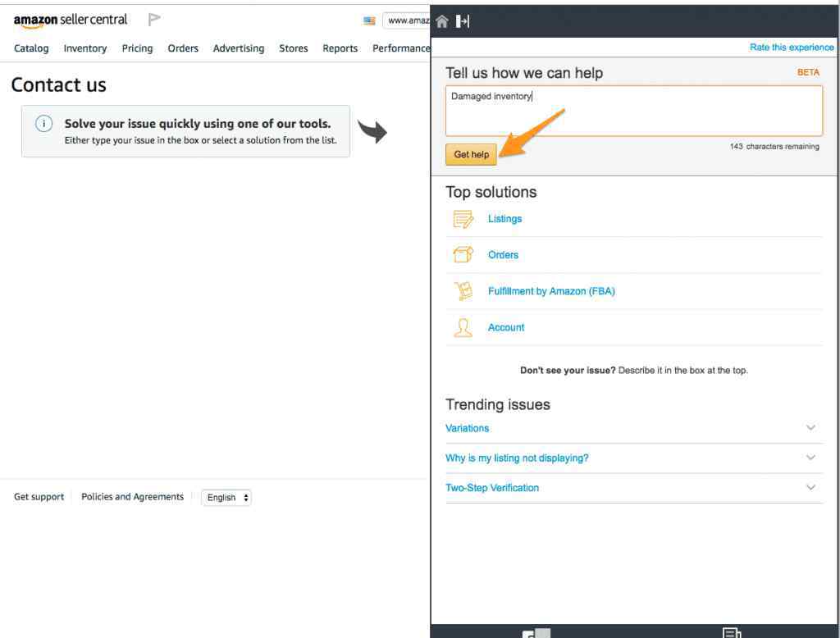This screenshot has height=638, width=840.
Task: Open the Listings solution link
Action: pos(504,219)
